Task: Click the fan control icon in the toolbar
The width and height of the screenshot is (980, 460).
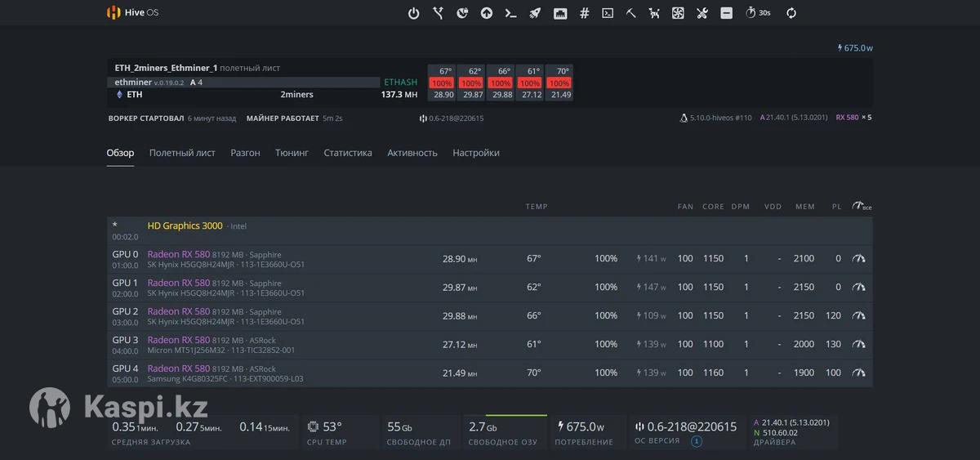Action: (678, 13)
